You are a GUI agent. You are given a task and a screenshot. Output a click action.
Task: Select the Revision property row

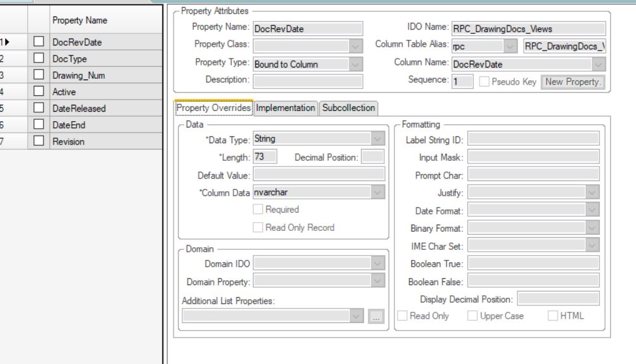(x=106, y=141)
